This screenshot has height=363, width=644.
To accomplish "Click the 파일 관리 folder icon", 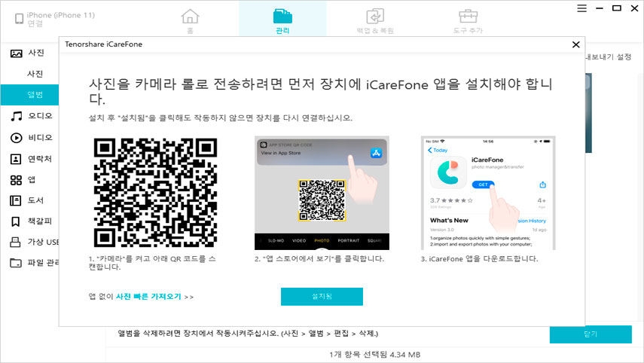I will 16,263.
